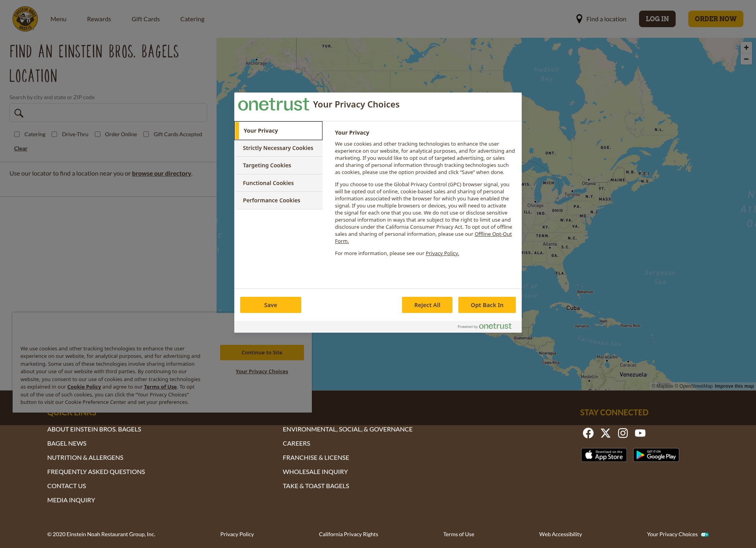Click Improve this map link
756x548 pixels.
734,386
